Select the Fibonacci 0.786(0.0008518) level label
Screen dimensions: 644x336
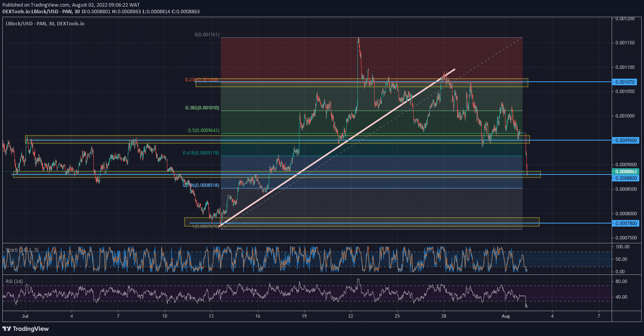201,185
